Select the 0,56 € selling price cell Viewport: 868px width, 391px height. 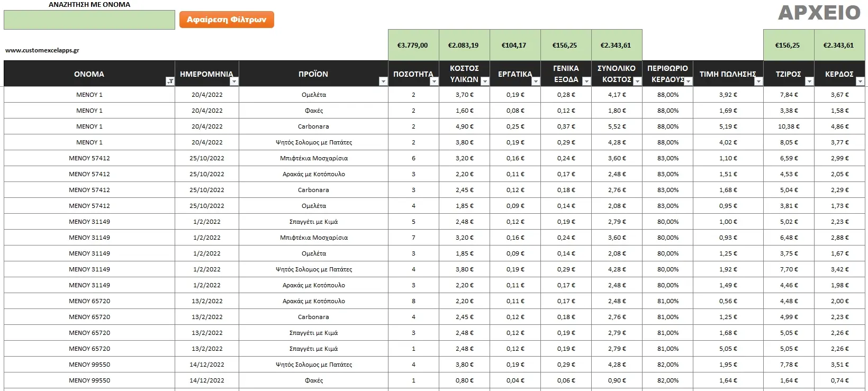(728, 301)
